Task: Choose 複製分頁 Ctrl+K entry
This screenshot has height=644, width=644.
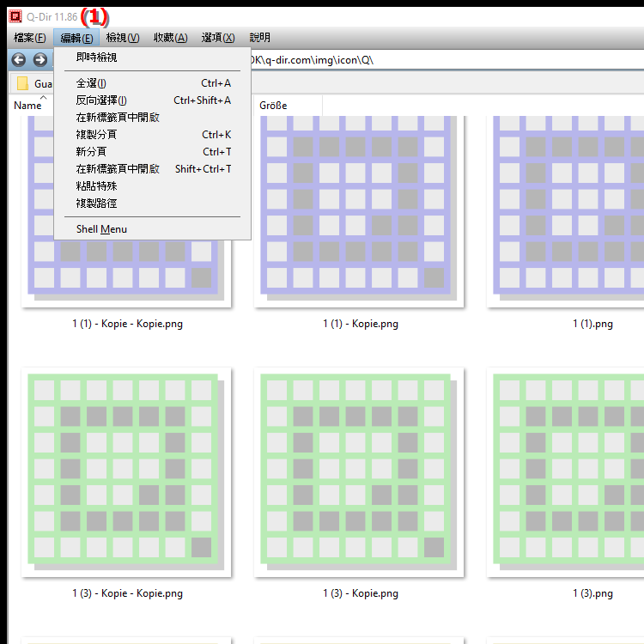Action: 152,135
